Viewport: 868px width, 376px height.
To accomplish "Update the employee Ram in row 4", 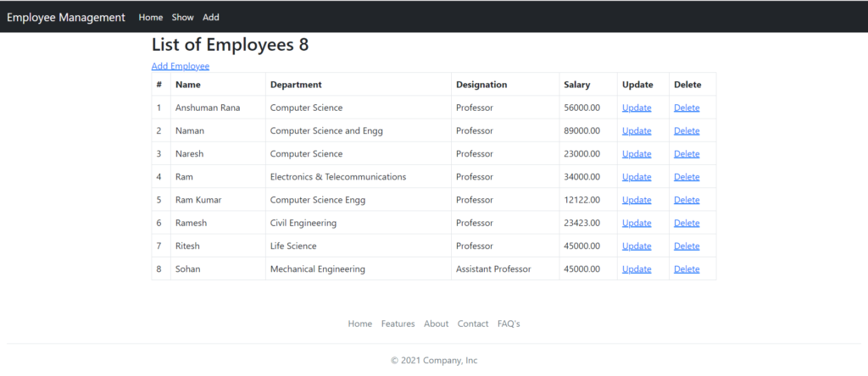I will 637,177.
